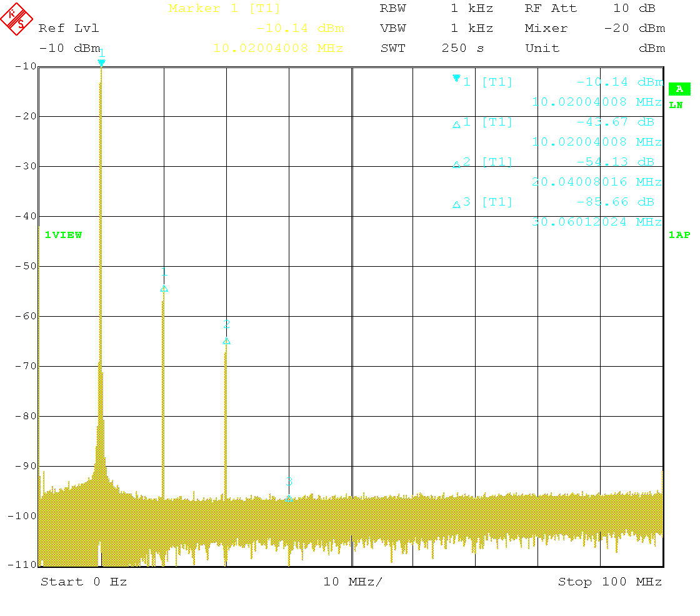Screen dimensions: 700x616
Task: Click the yellow Marker 1 [T1] header
Action: pos(224,9)
